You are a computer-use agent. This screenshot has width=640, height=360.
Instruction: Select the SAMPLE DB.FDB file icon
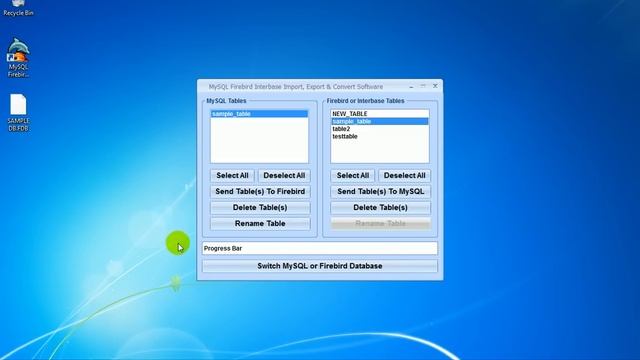[x=18, y=113]
